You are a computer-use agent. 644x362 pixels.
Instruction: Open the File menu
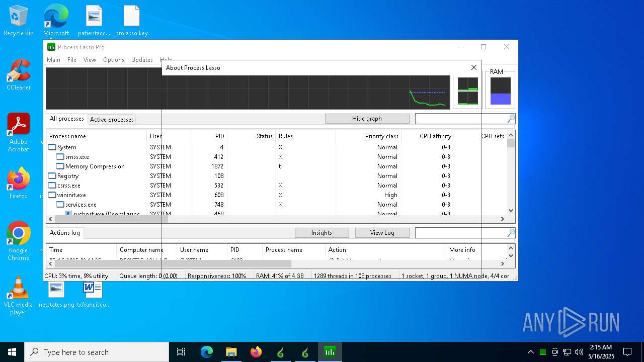(x=72, y=60)
